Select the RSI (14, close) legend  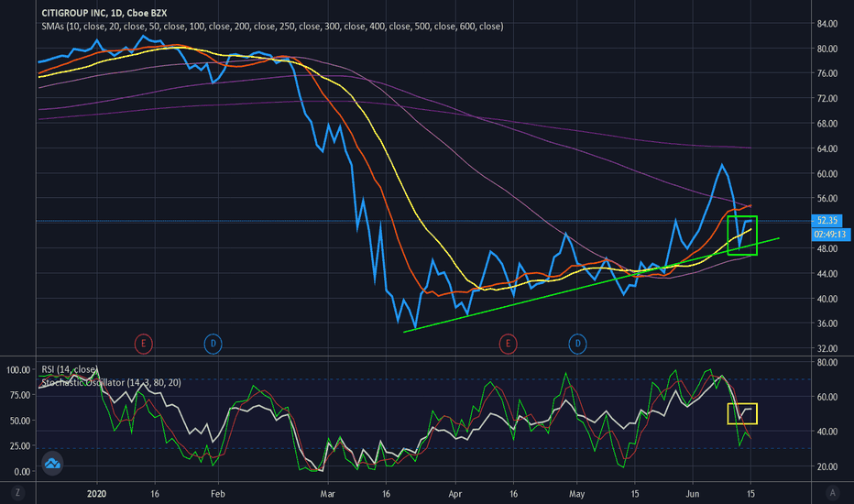(70, 369)
